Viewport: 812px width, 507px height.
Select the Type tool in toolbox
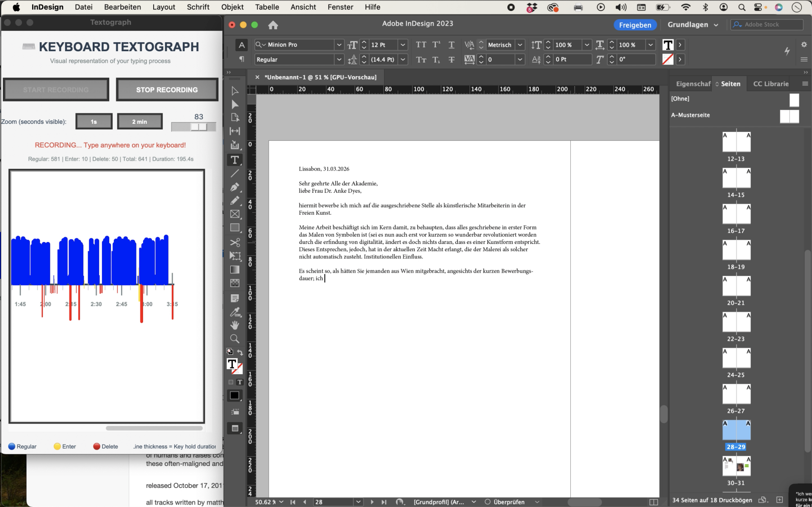coord(235,160)
